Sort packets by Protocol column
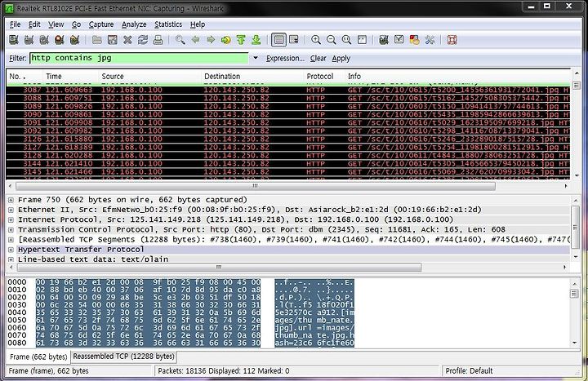The width and height of the screenshot is (588, 381). coord(325,76)
